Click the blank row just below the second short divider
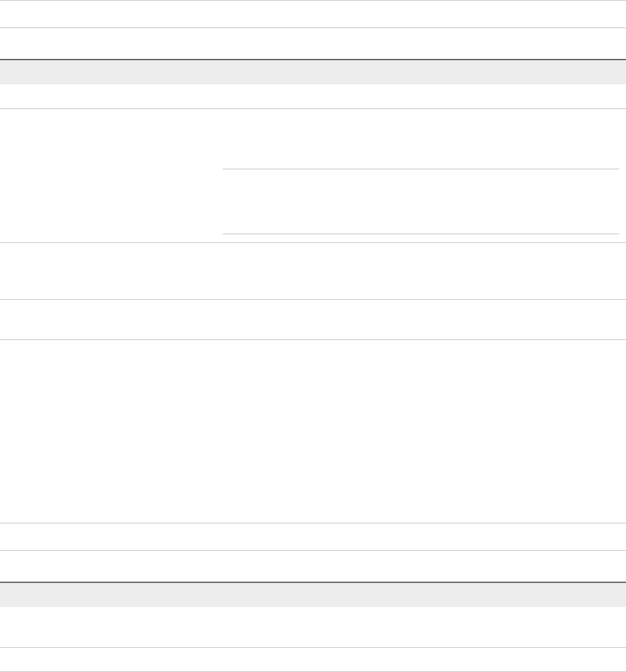This screenshot has height=672, width=626. (313, 270)
